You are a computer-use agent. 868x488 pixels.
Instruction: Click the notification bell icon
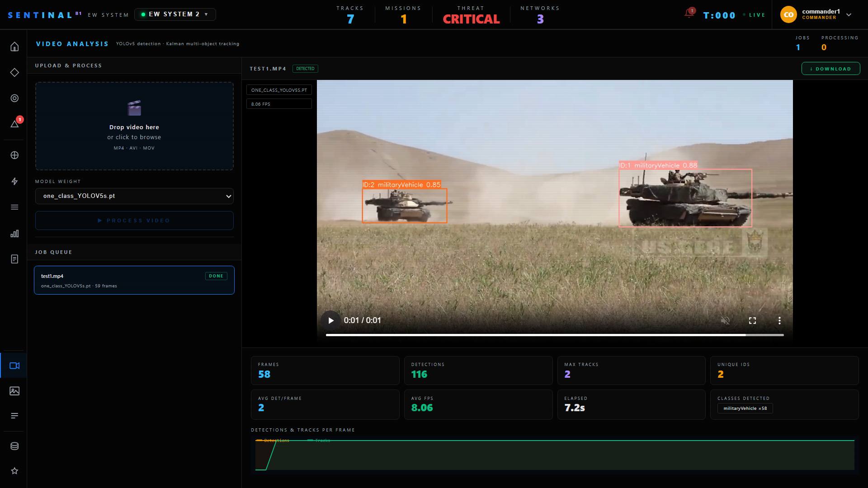689,14
